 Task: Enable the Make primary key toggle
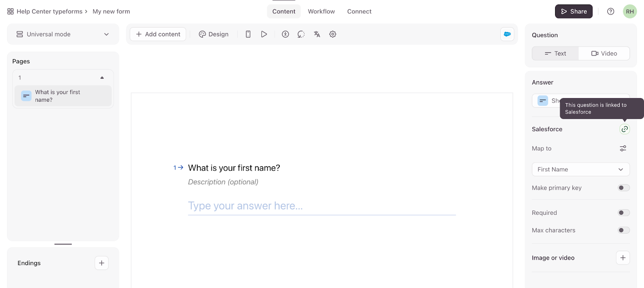pyautogui.click(x=623, y=188)
